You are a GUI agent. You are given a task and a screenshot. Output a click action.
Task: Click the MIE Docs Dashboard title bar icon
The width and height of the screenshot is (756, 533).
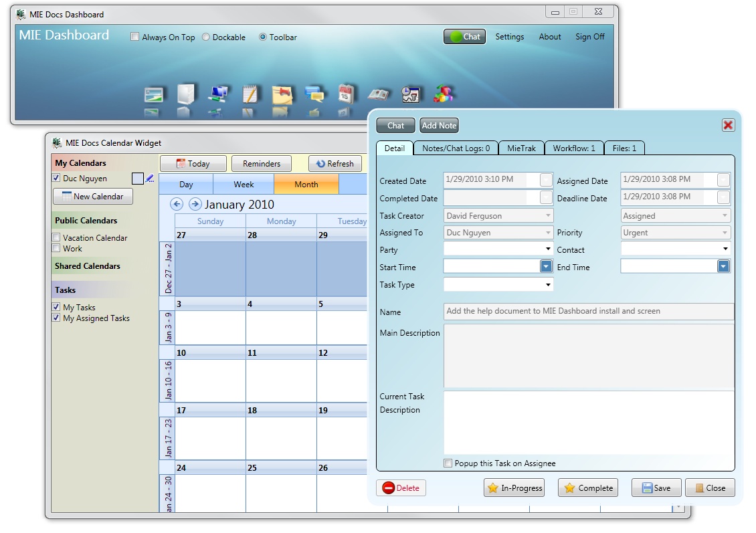point(21,14)
